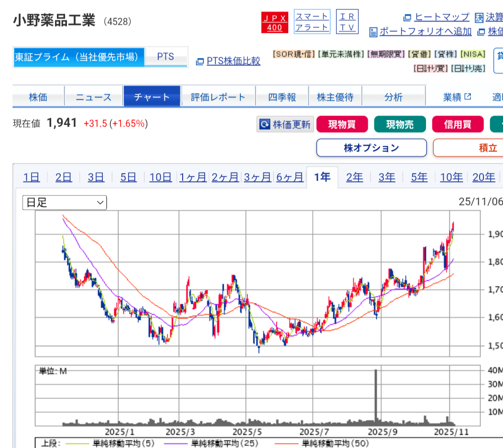The height and width of the screenshot is (448, 503).
Task: Click the document icon beside ポートフォリオへ追加
Action: point(373,32)
